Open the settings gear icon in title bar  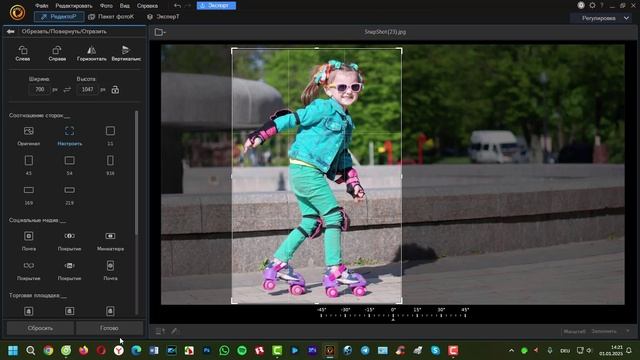[x=592, y=5]
